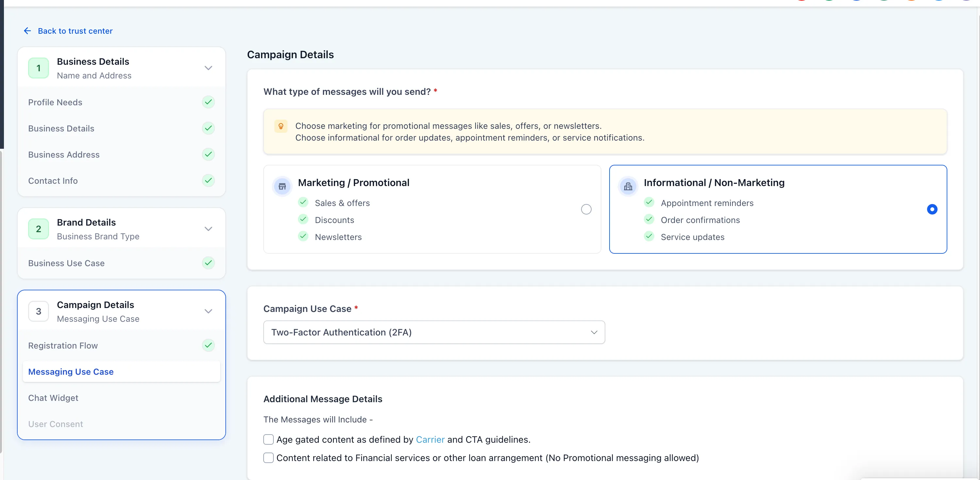Click the Back to trust center link
This screenshot has width=980, height=480.
coord(75,31)
